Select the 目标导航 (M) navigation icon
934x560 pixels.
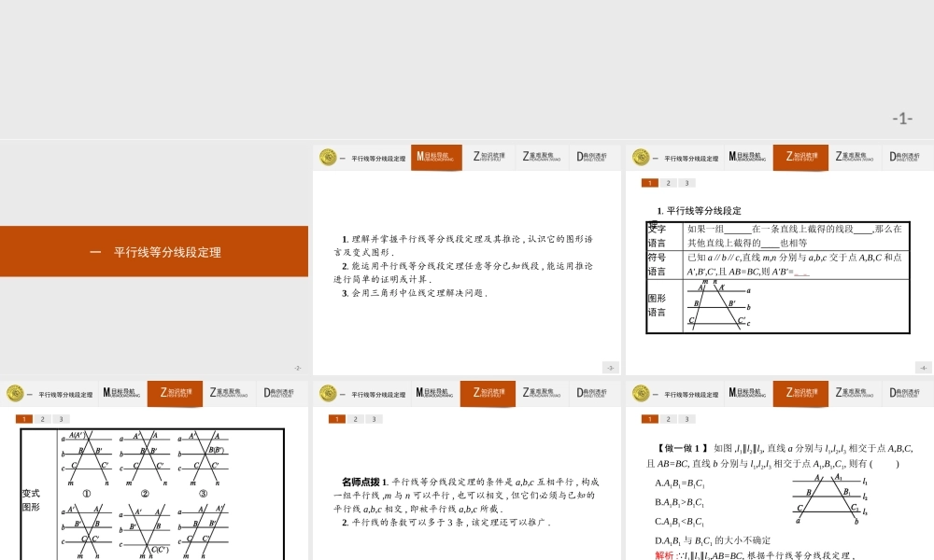coord(435,157)
